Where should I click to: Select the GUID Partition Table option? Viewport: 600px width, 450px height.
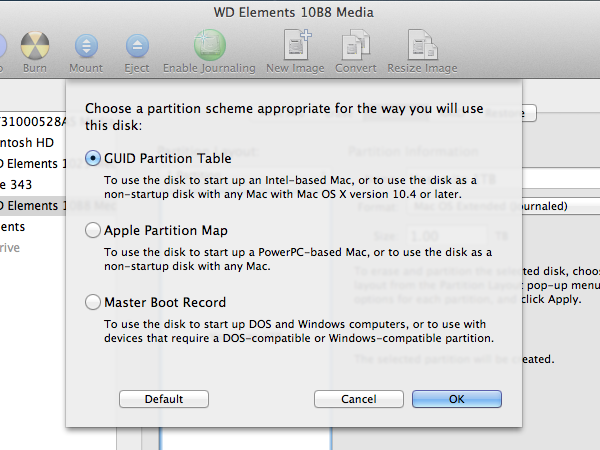94,158
